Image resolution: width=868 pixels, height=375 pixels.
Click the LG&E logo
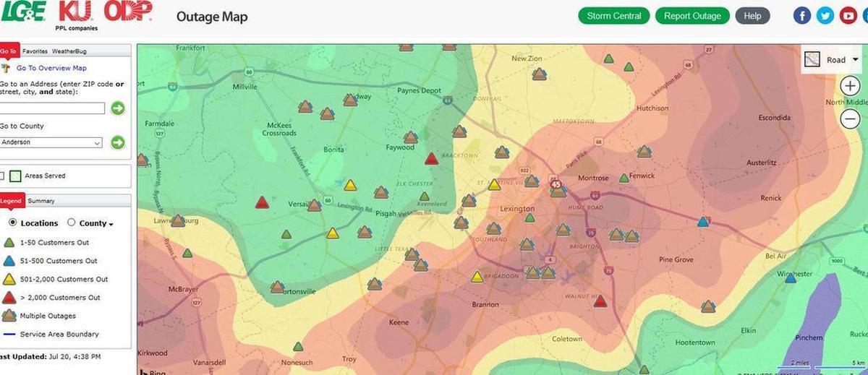25,12
